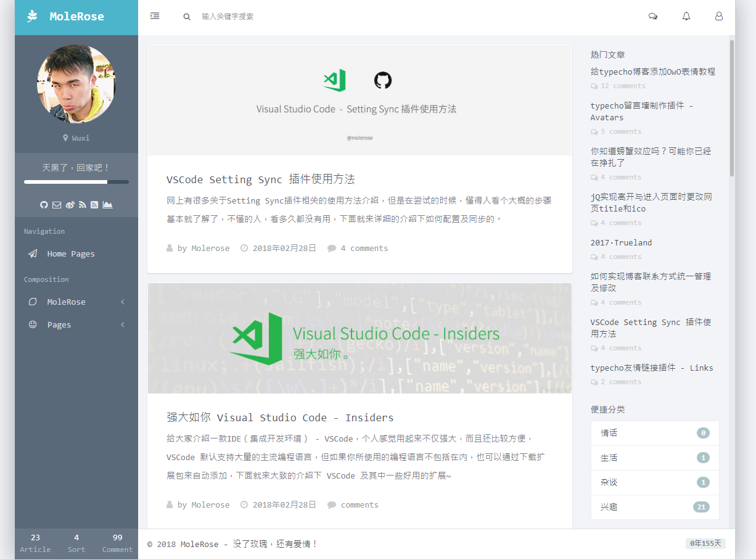Click the 天黑了 progress bar
The height and width of the screenshot is (560, 756).
point(76,182)
